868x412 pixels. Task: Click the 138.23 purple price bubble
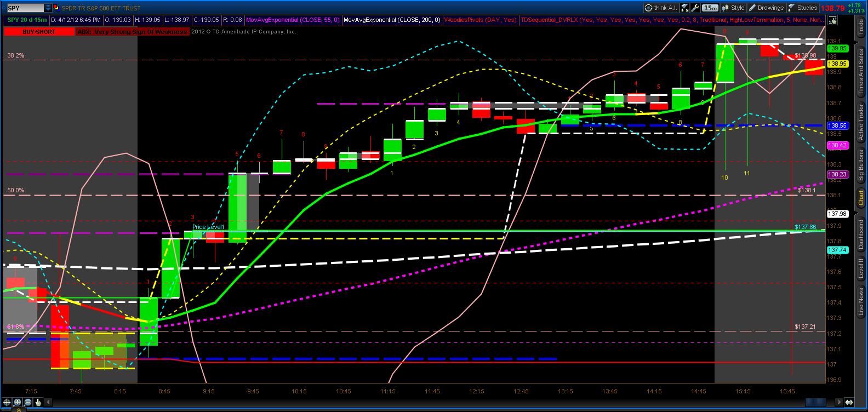[x=838, y=175]
